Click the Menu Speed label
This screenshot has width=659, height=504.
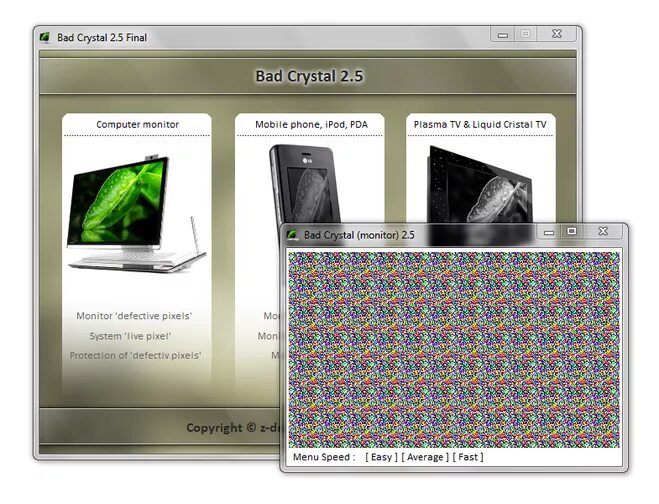[324, 457]
